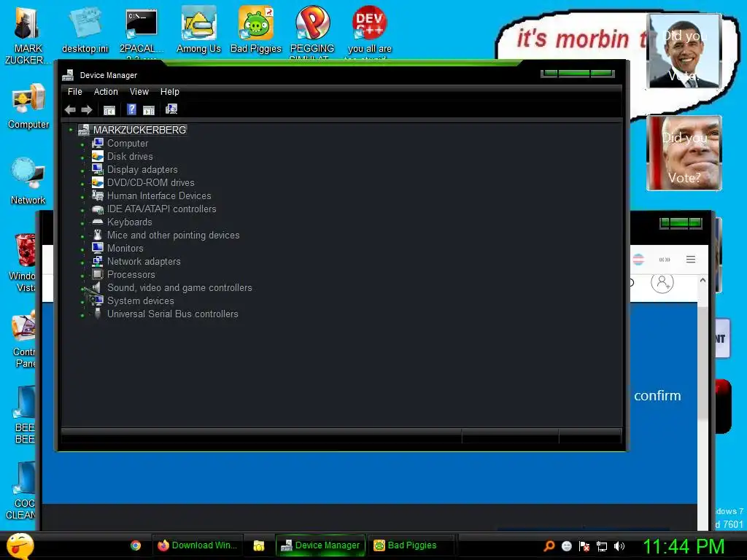Expand the Computer category node
Image resolution: width=747 pixels, height=560 pixels.
tap(82, 144)
